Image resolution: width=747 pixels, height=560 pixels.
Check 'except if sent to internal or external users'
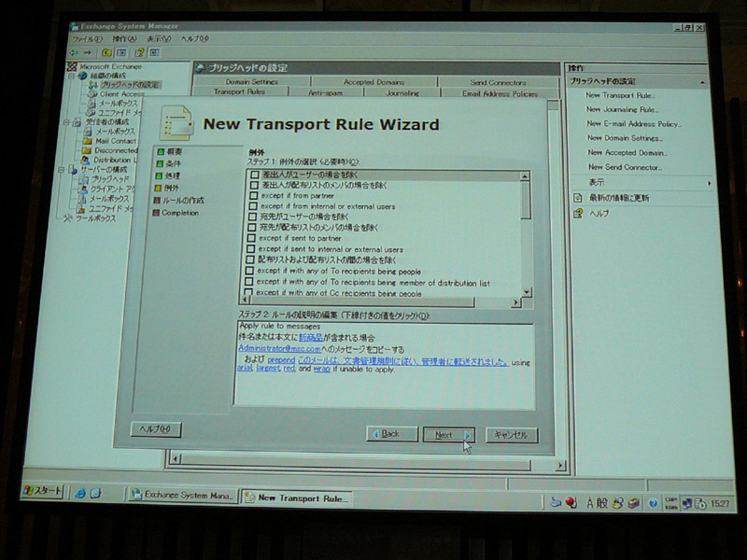pos(250,249)
